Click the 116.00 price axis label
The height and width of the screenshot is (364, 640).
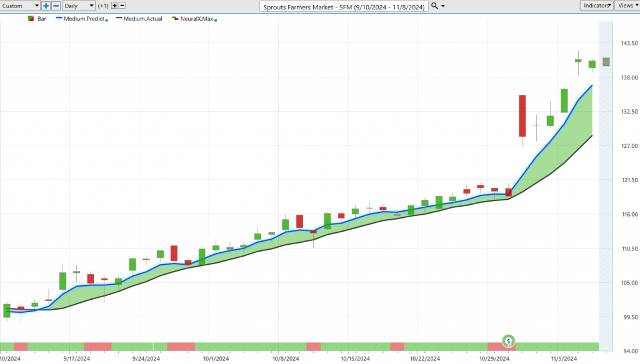(x=629, y=214)
